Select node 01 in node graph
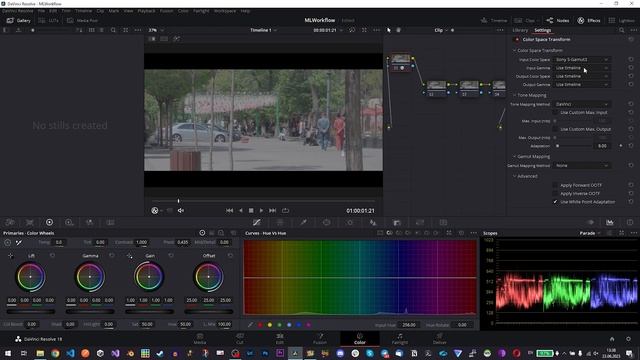This screenshot has width=640, height=360. (x=400, y=62)
